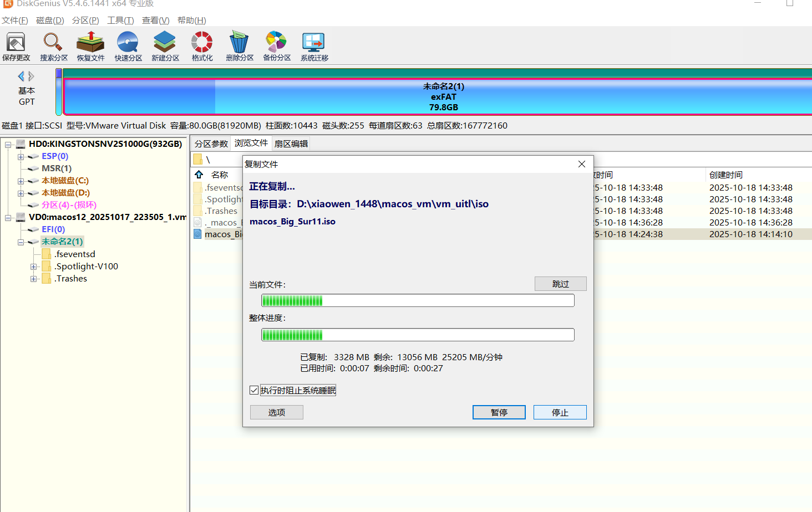Viewport: 812px width, 512px height.
Task: Click the 创建时间 column header
Action: (x=726, y=175)
